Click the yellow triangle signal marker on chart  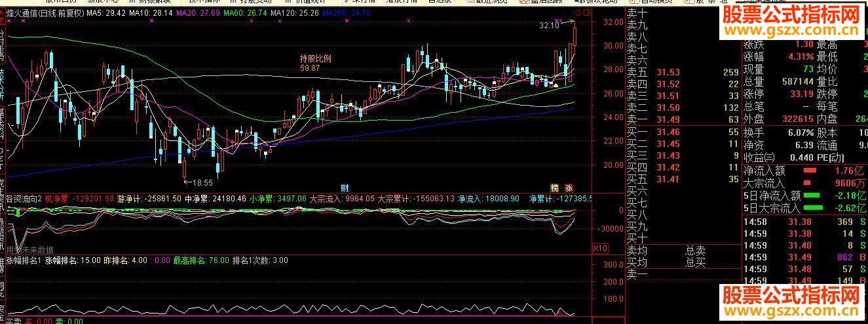[x=556, y=85]
